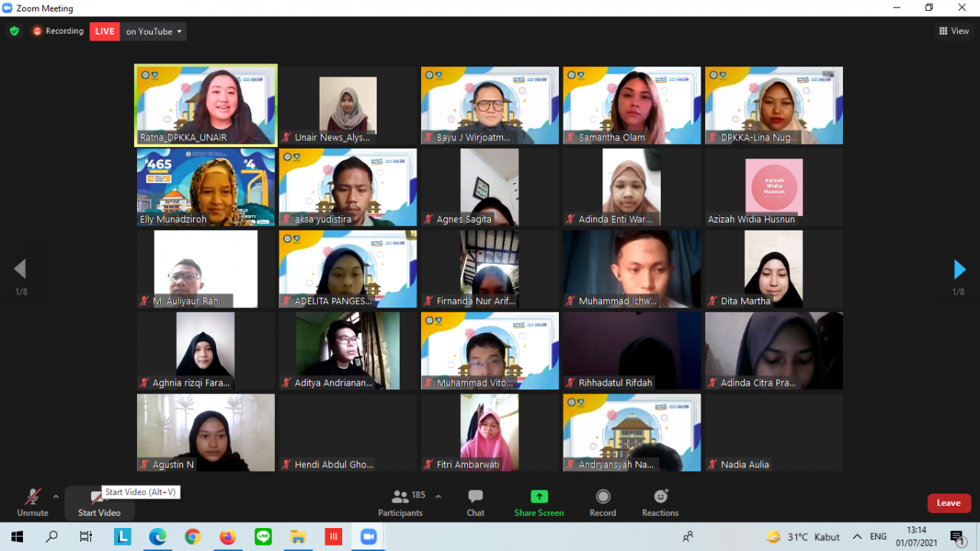Click the green encryption shield icon
Image resolution: width=980 pixels, height=551 pixels.
(x=14, y=31)
